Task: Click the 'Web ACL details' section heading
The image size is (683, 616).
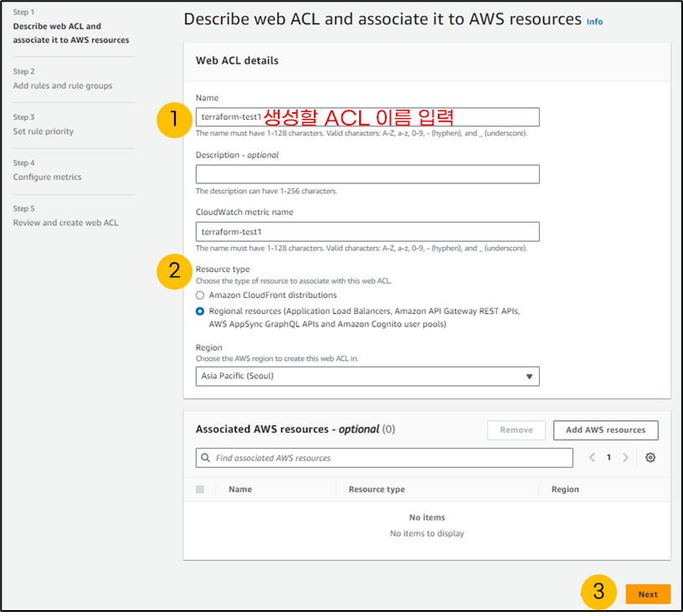Action: (237, 60)
